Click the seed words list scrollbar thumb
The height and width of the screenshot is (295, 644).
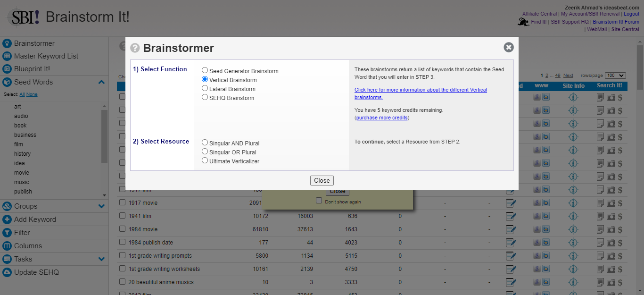(104, 136)
